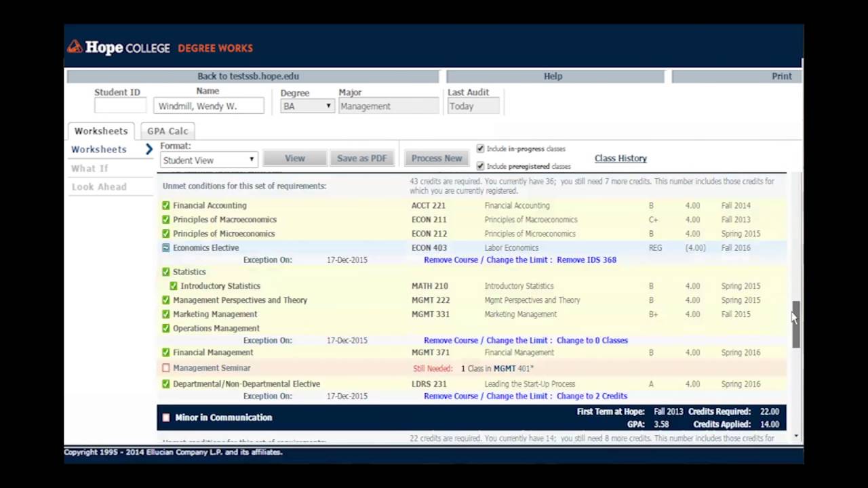
Task: Click the Labor Economics course title
Action: pos(511,248)
